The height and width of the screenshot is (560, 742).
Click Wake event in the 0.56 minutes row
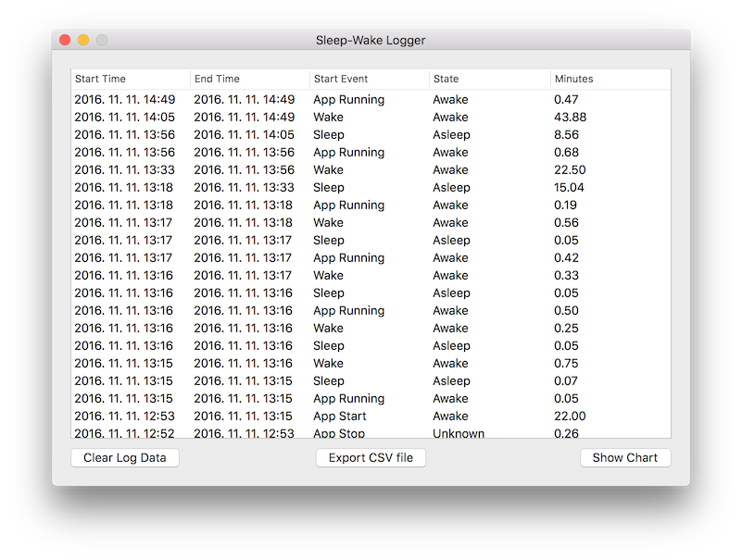click(x=329, y=222)
